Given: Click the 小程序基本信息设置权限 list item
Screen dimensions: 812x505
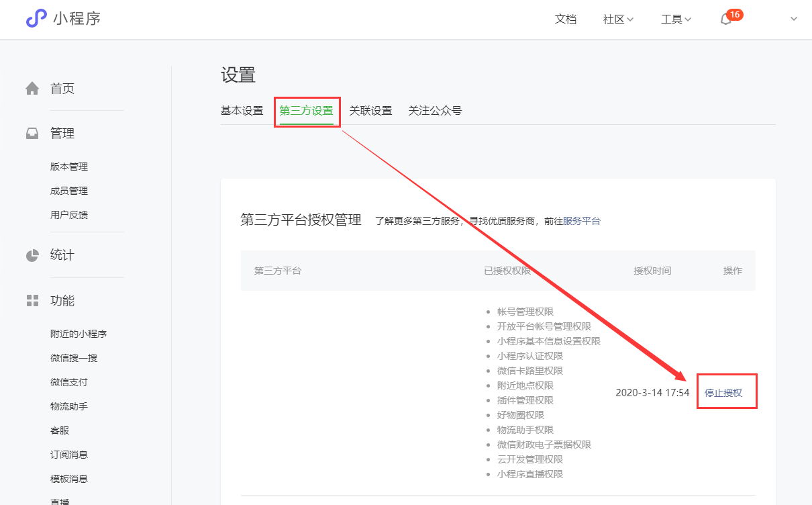Looking at the screenshot, I should 549,341.
